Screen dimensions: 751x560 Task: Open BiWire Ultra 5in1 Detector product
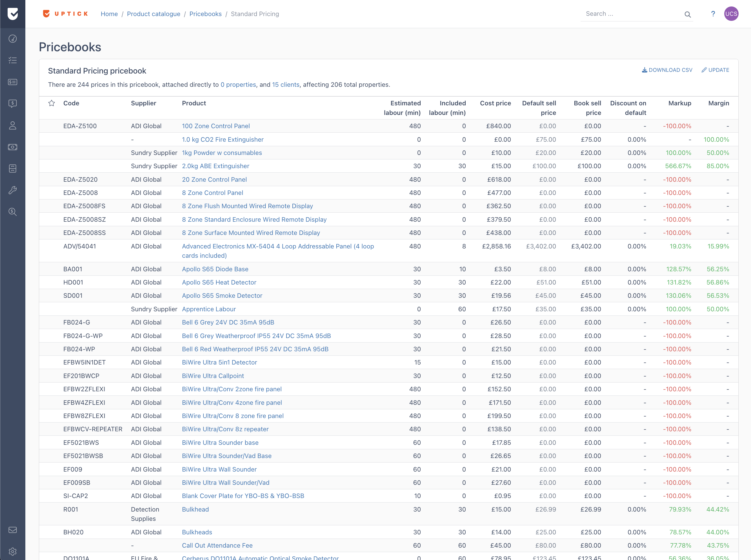(219, 362)
